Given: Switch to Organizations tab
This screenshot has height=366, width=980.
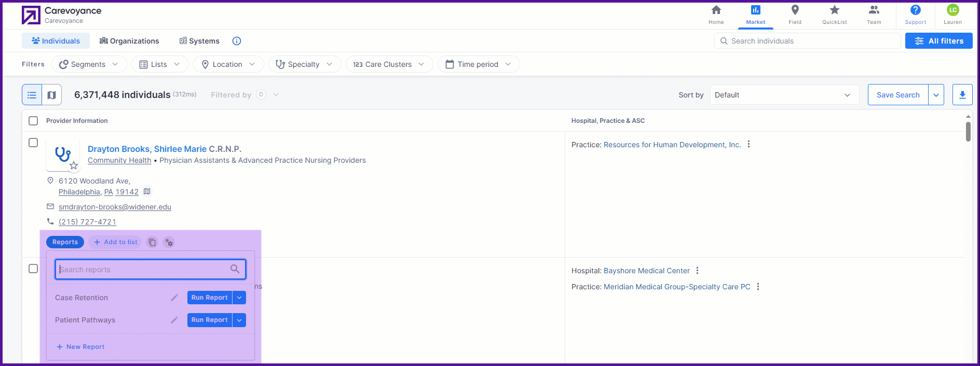Looking at the screenshot, I should [129, 41].
